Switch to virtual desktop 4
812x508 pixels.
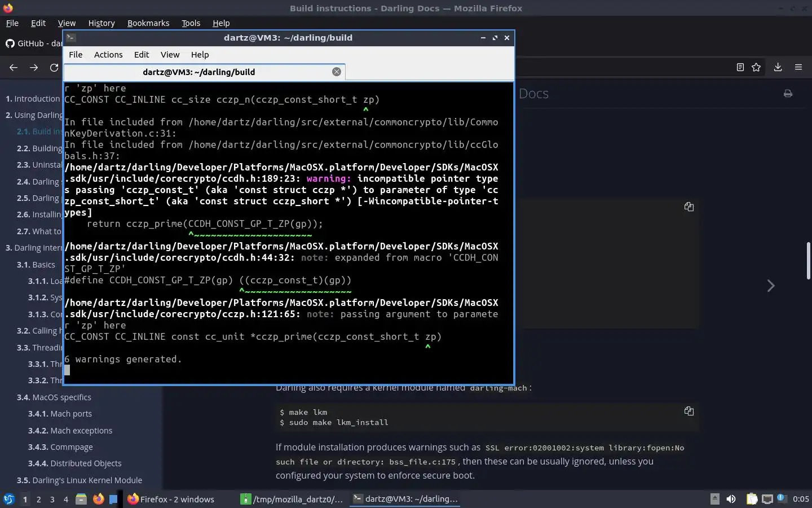click(x=66, y=499)
